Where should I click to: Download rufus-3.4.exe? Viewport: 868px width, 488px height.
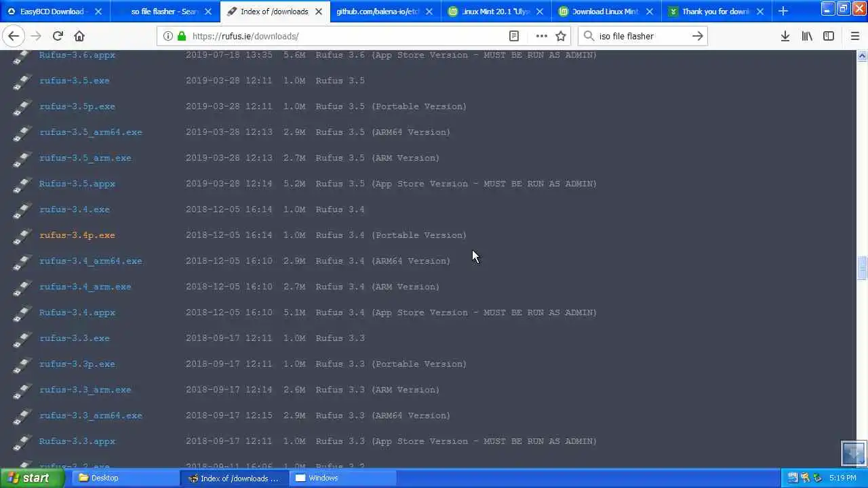point(75,209)
